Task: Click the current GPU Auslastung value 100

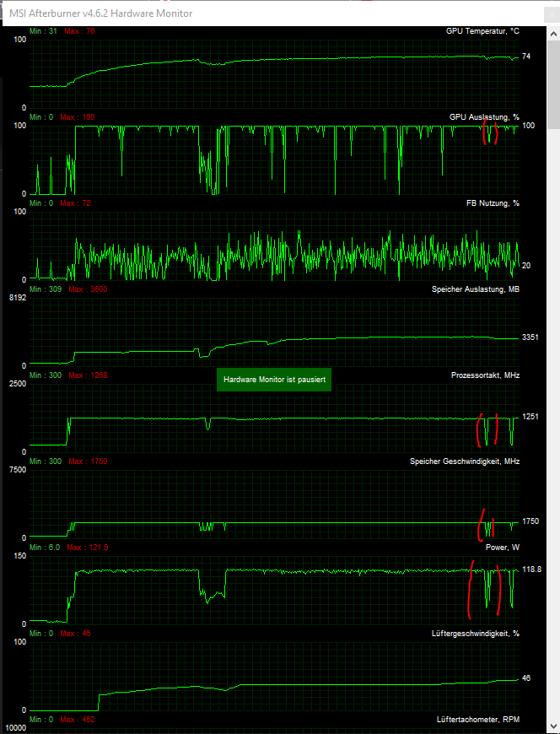Action: tap(528, 126)
